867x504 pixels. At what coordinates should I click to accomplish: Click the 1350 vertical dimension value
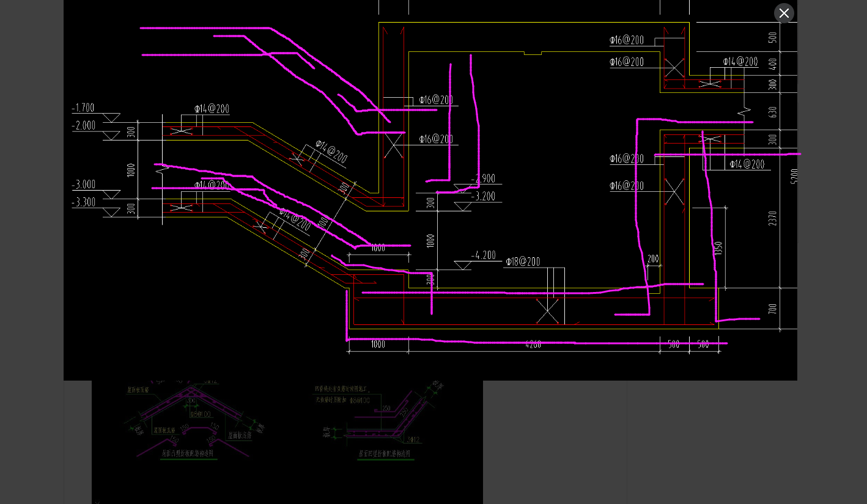(x=718, y=248)
